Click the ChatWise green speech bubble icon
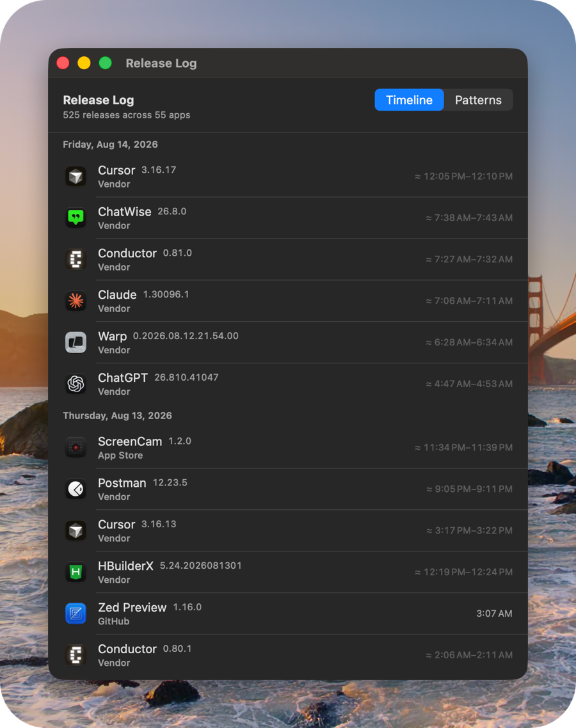This screenshot has height=728, width=576. pyautogui.click(x=76, y=218)
